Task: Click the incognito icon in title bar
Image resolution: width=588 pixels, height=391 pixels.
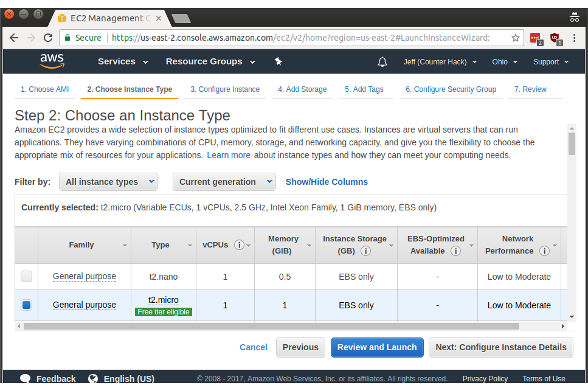Action: [574, 17]
